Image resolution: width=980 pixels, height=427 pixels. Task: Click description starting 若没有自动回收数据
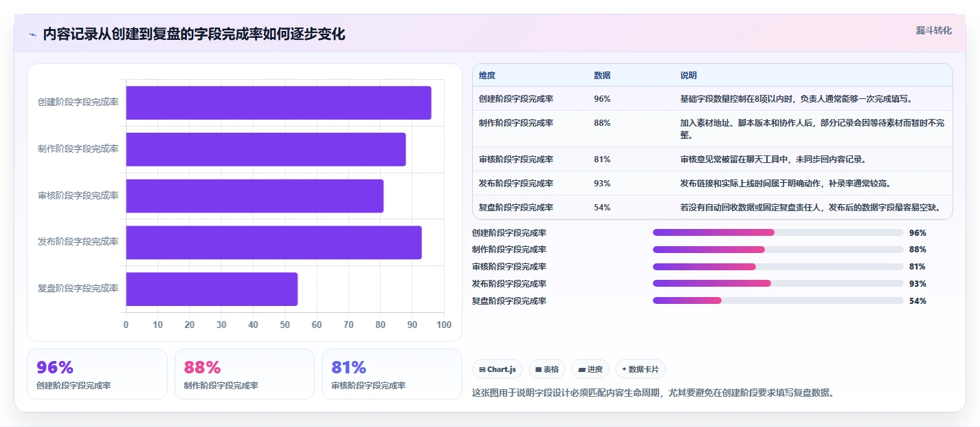click(x=810, y=207)
